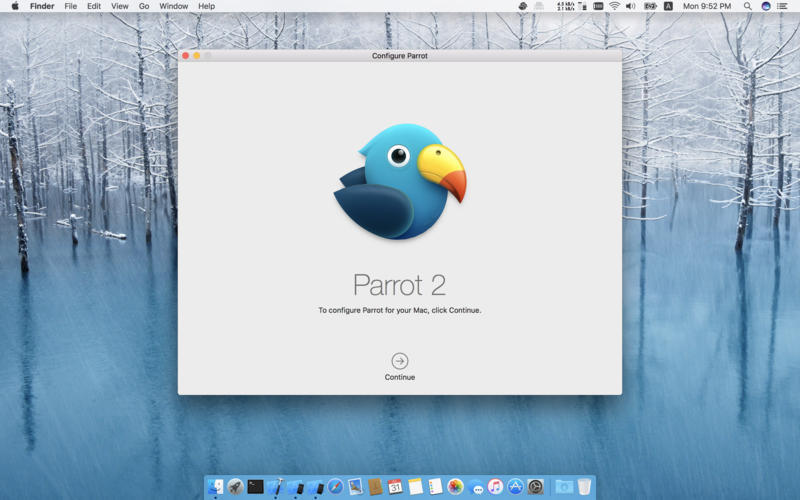This screenshot has height=500, width=800.
Task: Open System Preferences gear in Dock
Action: click(x=535, y=486)
